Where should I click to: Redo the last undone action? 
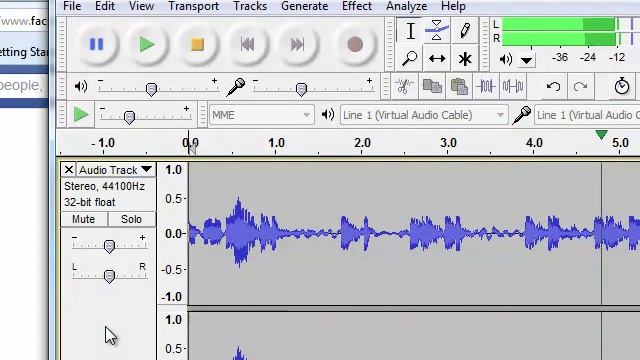(580, 87)
